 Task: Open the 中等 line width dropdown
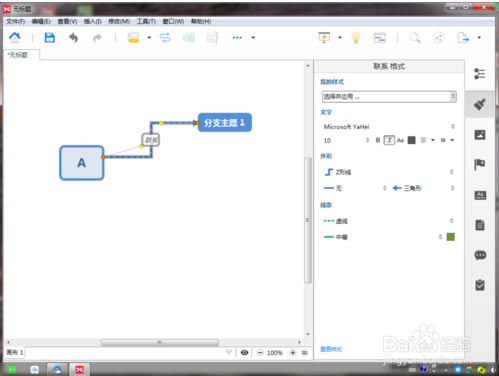click(x=383, y=237)
